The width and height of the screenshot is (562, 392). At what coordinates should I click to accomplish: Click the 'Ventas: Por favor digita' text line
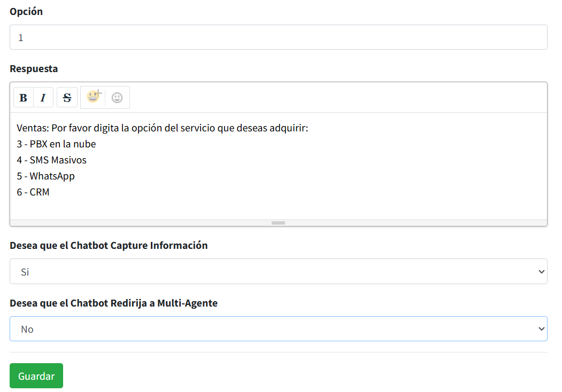[163, 128]
